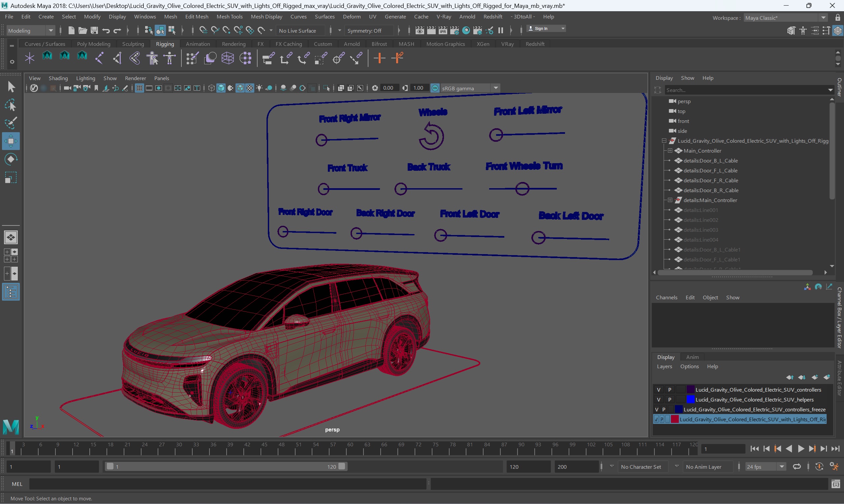Open the Mesh Tools menu
The height and width of the screenshot is (504, 844).
(229, 16)
